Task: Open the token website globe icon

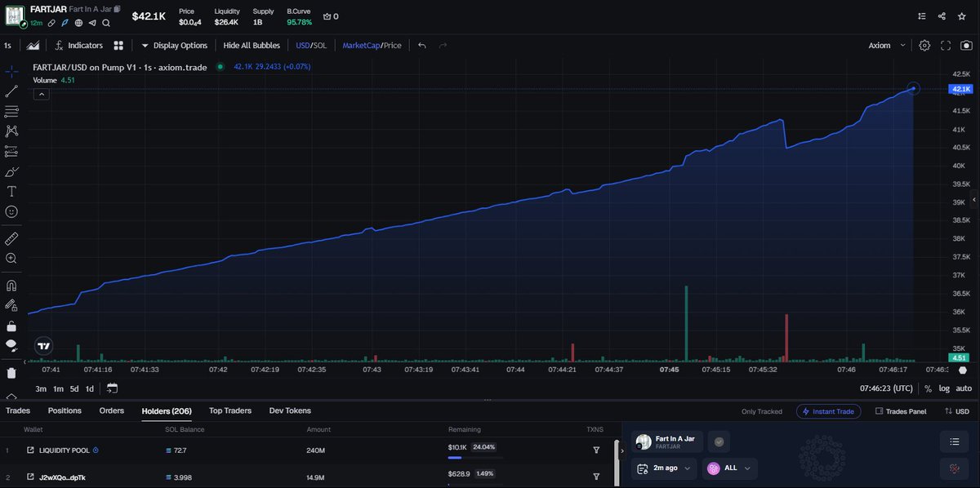Action: [x=78, y=23]
